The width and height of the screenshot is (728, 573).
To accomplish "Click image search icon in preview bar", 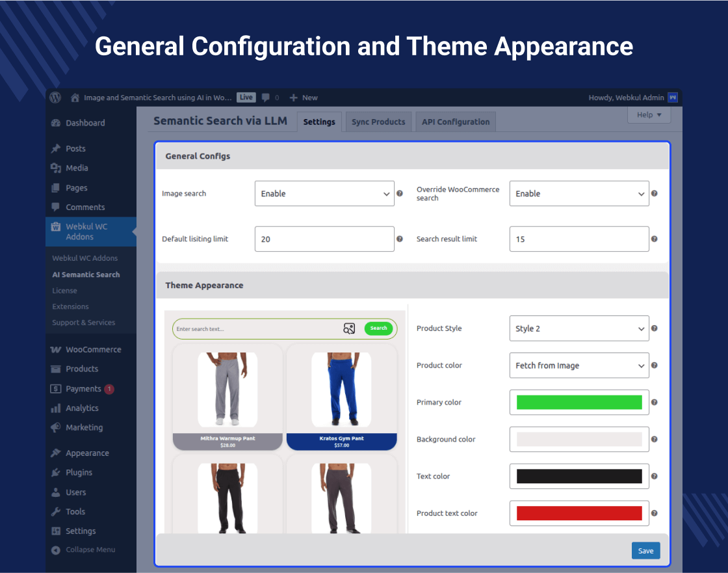I will pyautogui.click(x=349, y=328).
